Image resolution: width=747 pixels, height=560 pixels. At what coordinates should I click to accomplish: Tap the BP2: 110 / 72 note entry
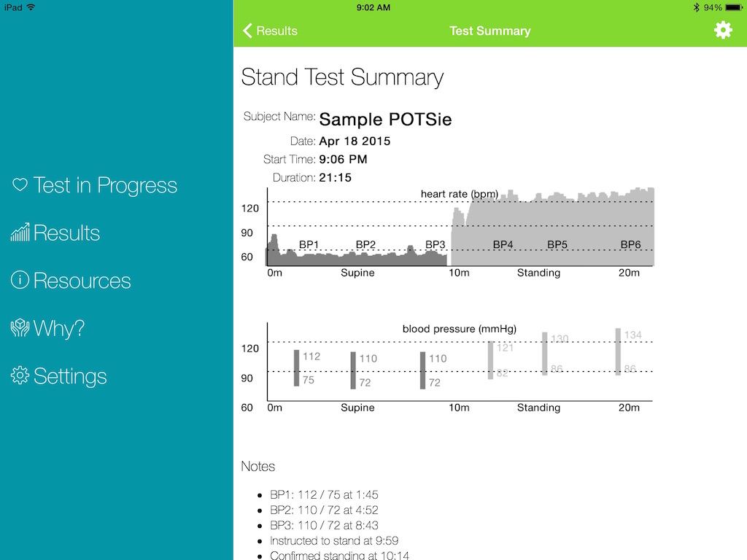pyautogui.click(x=324, y=510)
